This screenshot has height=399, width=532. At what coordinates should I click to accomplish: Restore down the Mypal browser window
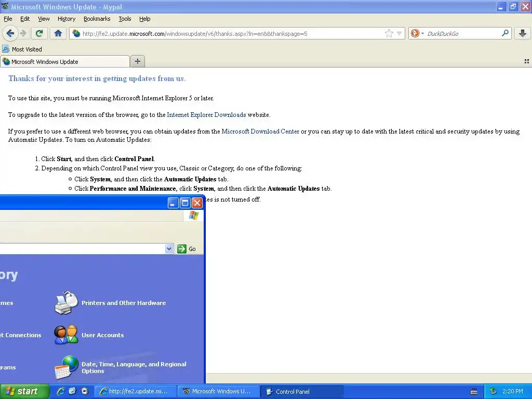click(x=513, y=6)
